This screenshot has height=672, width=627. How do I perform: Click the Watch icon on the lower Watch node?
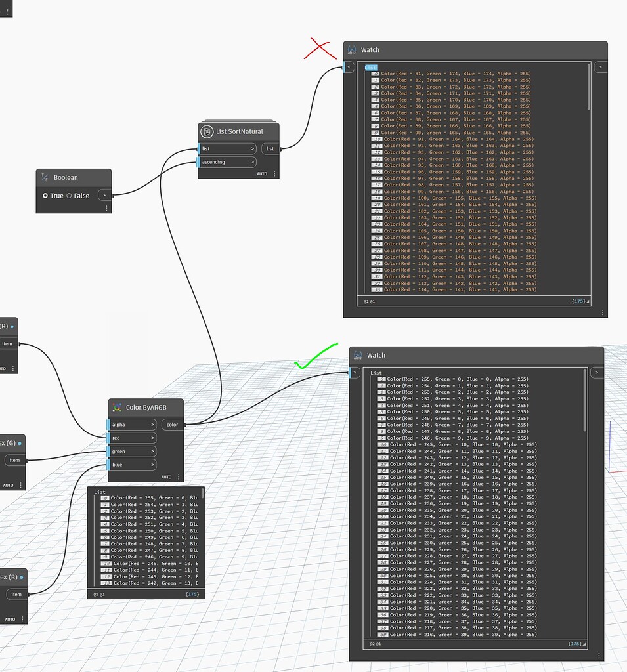358,354
